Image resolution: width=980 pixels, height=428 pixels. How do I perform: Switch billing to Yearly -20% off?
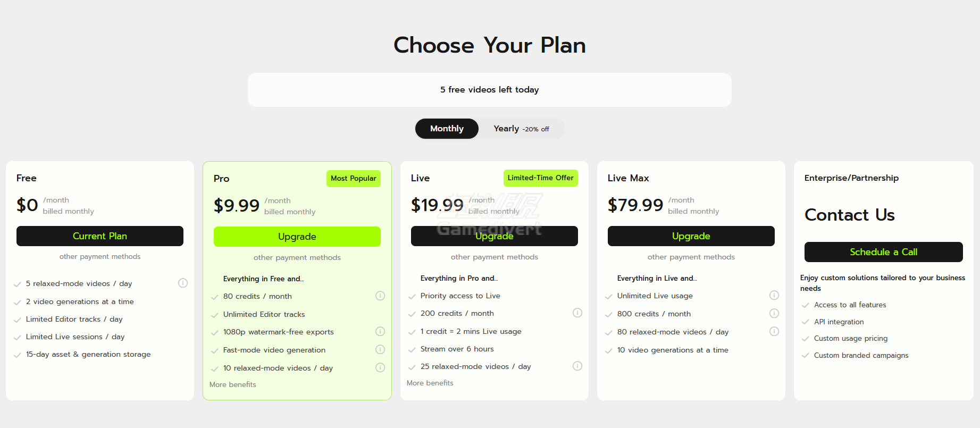(x=521, y=129)
